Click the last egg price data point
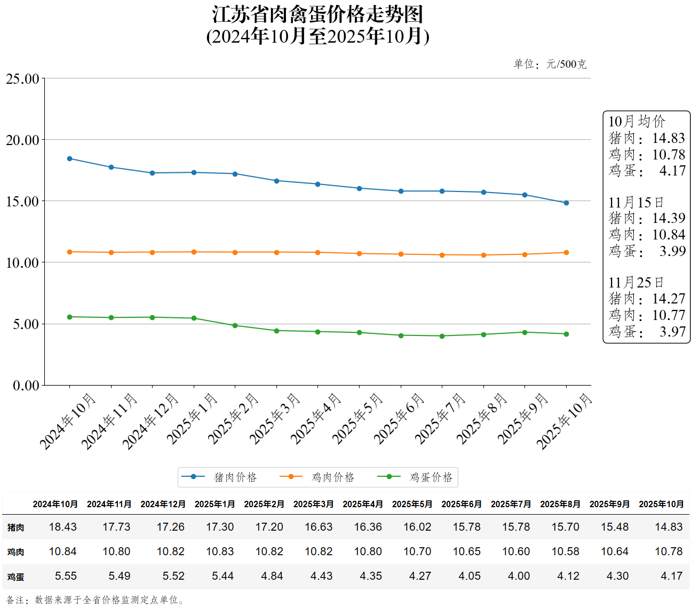The image size is (691, 616). coord(566,333)
